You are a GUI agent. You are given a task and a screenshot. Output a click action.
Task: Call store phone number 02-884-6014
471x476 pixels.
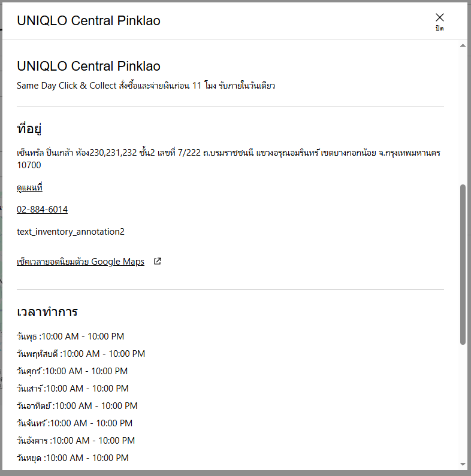[x=42, y=210]
